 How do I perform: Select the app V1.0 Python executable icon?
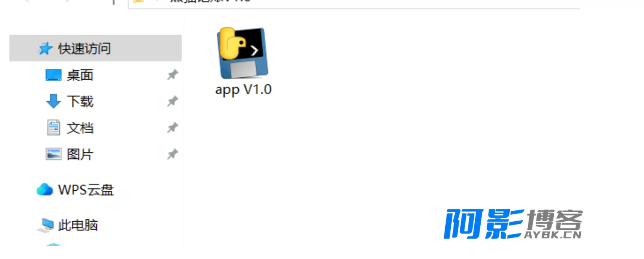tap(242, 53)
